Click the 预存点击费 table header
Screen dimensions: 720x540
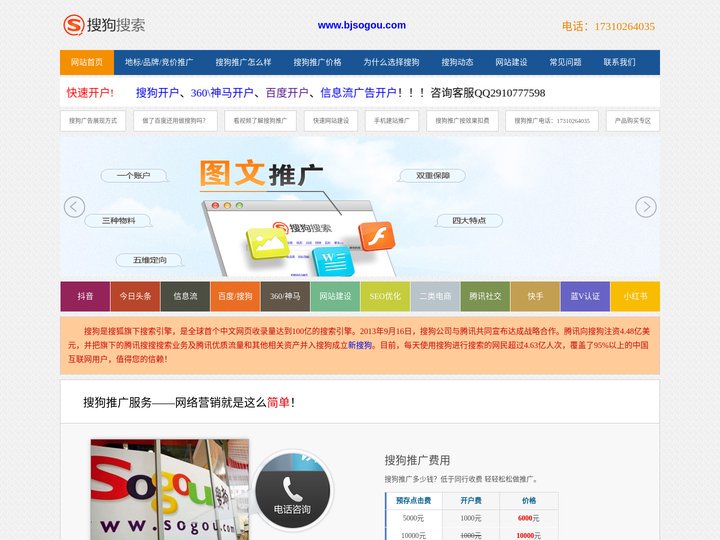click(413, 501)
